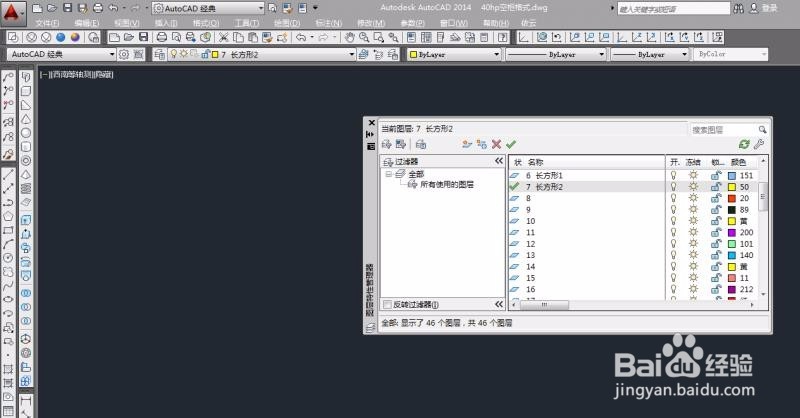The width and height of the screenshot is (800, 418).
Task: Select the Line tool in draw toolbar
Action: click(x=8, y=175)
